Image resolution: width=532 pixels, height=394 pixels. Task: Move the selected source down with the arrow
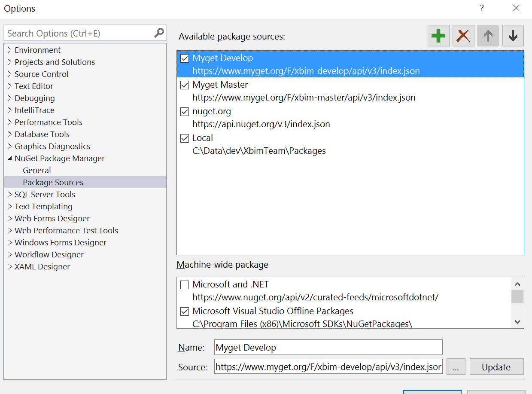pos(513,36)
